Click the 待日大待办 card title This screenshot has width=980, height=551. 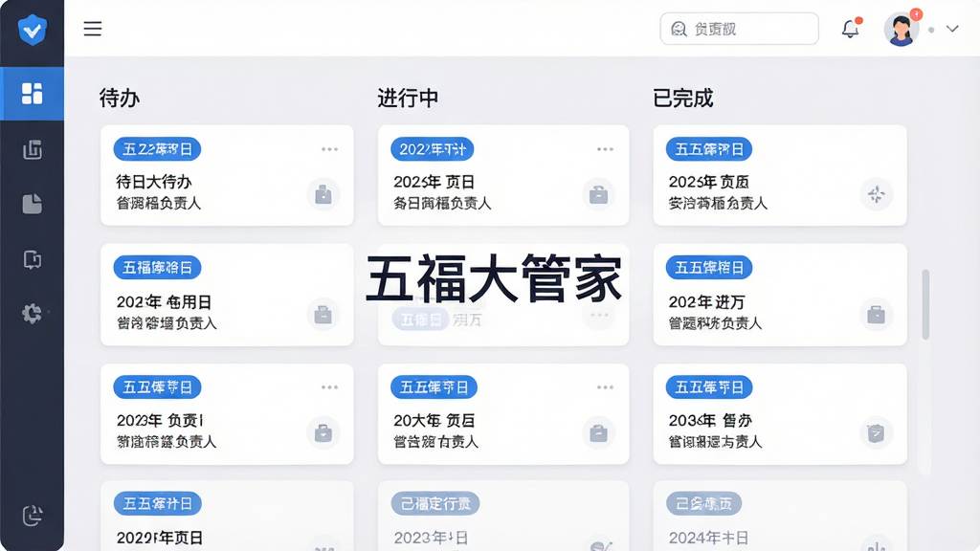pos(154,182)
